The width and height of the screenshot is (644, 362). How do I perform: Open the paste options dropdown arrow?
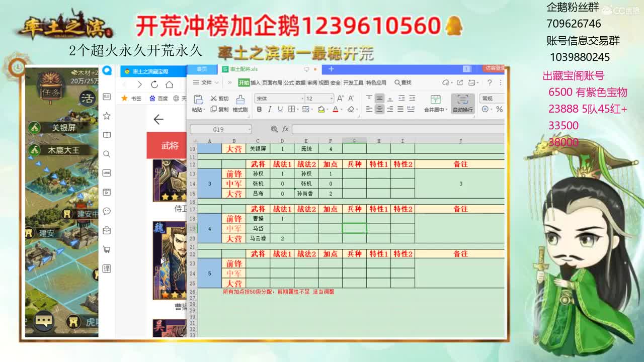tap(204, 110)
